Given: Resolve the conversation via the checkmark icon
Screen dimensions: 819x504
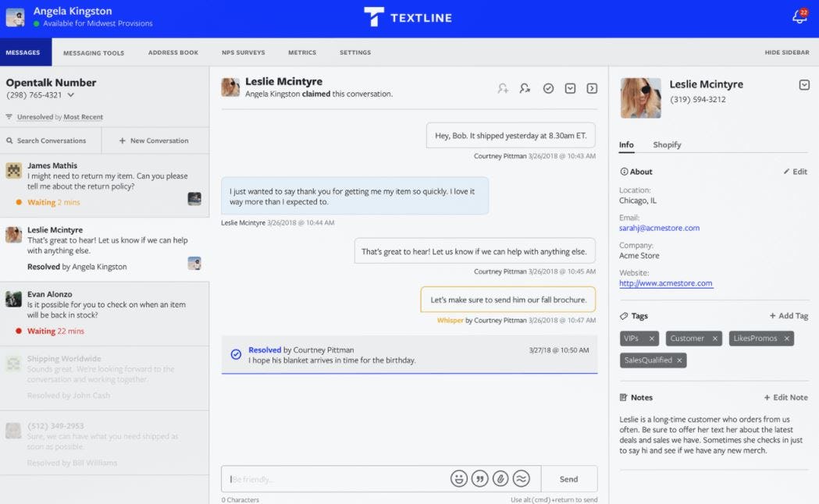Looking at the screenshot, I should pyautogui.click(x=548, y=88).
